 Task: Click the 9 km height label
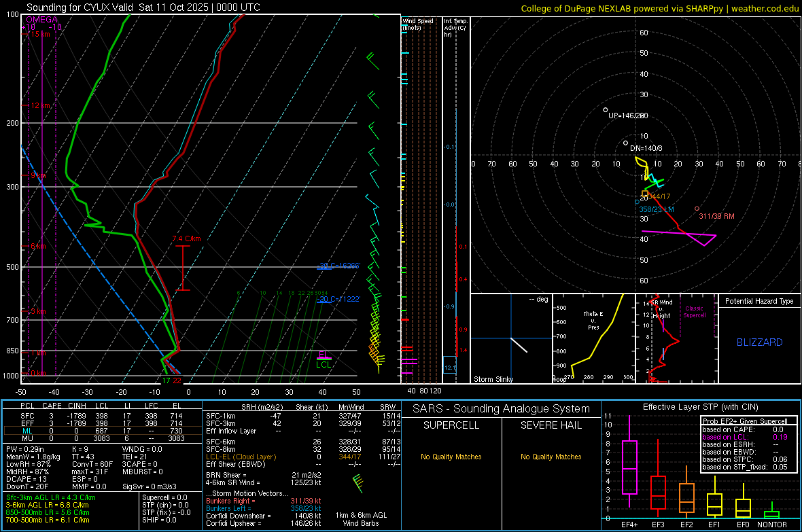pos(38,175)
